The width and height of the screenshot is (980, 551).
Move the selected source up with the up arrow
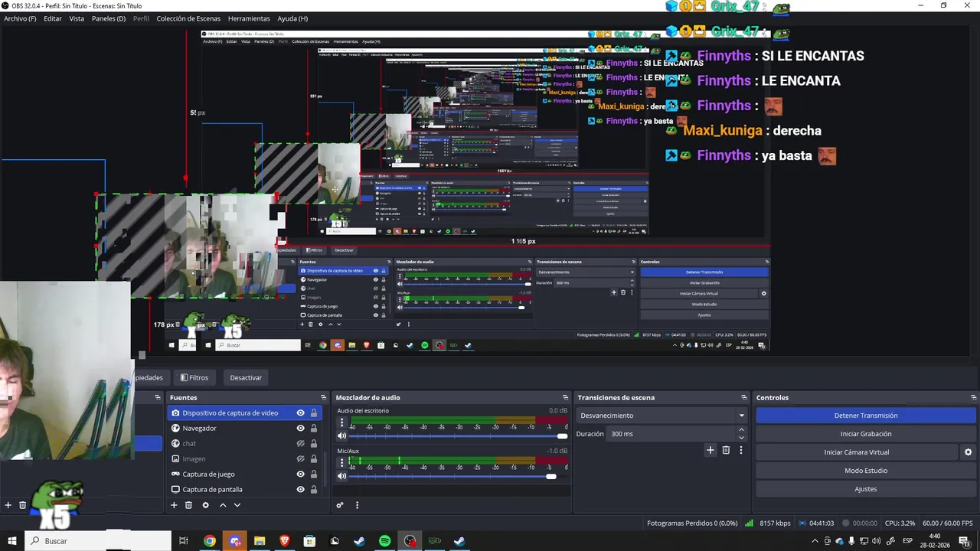pos(223,505)
